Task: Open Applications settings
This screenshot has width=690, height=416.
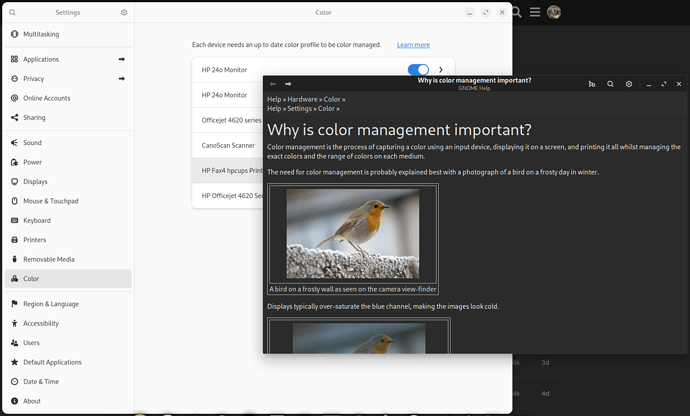Action: pyautogui.click(x=68, y=59)
